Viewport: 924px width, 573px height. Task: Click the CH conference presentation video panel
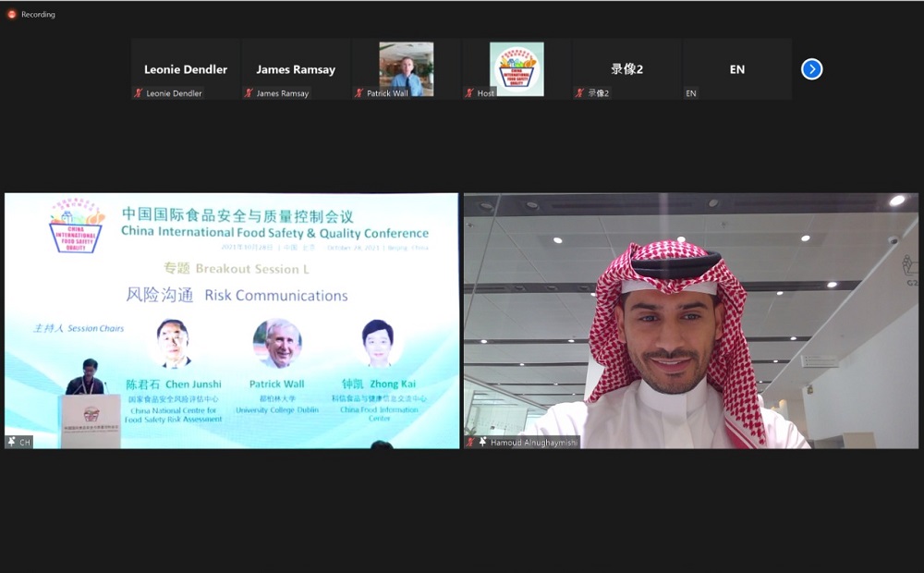pyautogui.click(x=232, y=321)
